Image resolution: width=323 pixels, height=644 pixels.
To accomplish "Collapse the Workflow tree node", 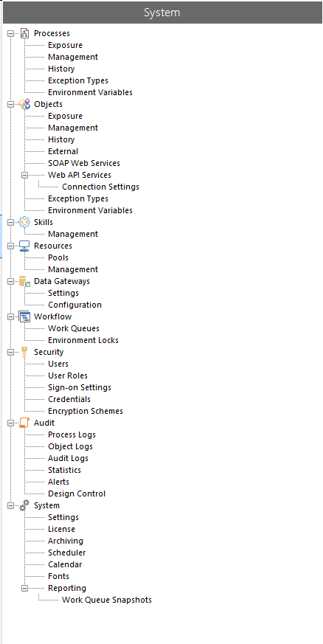I will (x=10, y=316).
